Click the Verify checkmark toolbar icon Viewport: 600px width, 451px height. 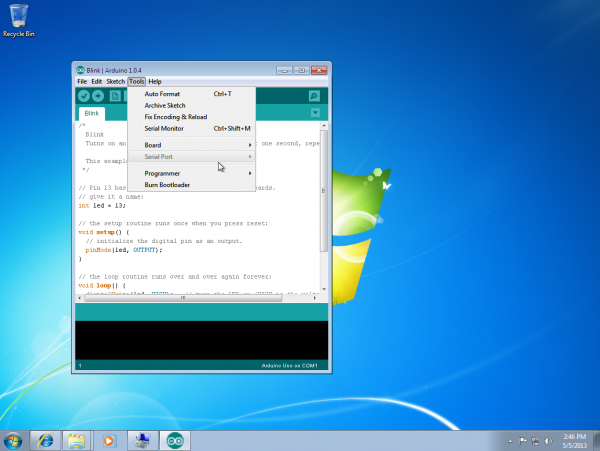click(x=84, y=96)
